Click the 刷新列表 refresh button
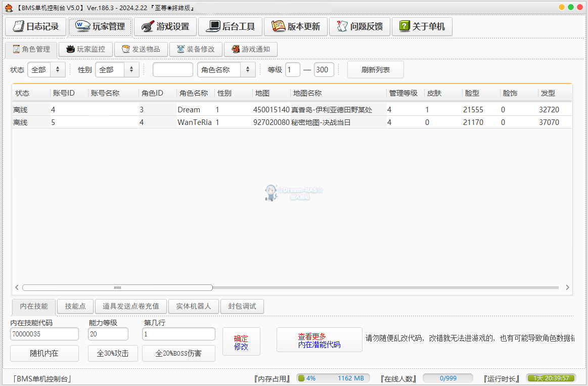The image size is (588, 386). [375, 69]
